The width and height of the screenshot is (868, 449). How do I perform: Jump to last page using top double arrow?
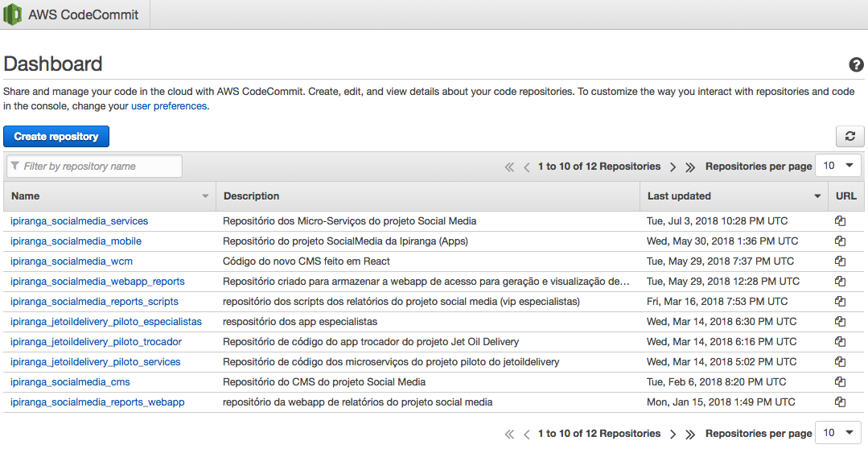point(690,167)
